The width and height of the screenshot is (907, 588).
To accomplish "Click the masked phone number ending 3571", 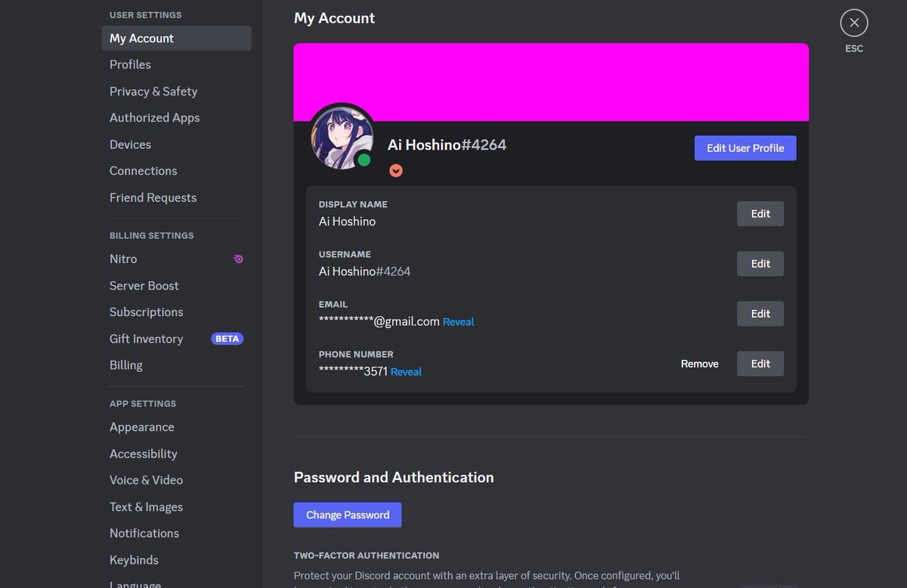I will tap(353, 372).
